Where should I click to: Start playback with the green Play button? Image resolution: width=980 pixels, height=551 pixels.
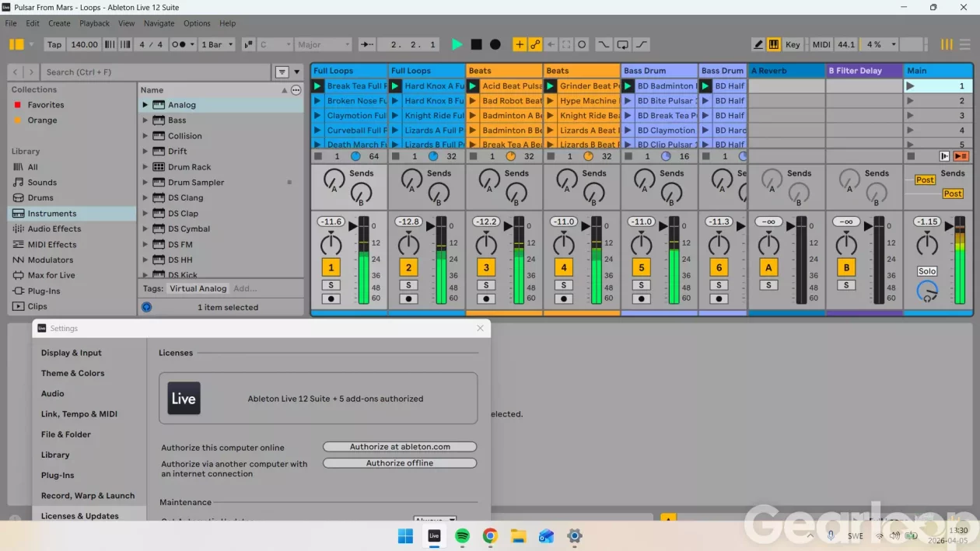pyautogui.click(x=457, y=44)
